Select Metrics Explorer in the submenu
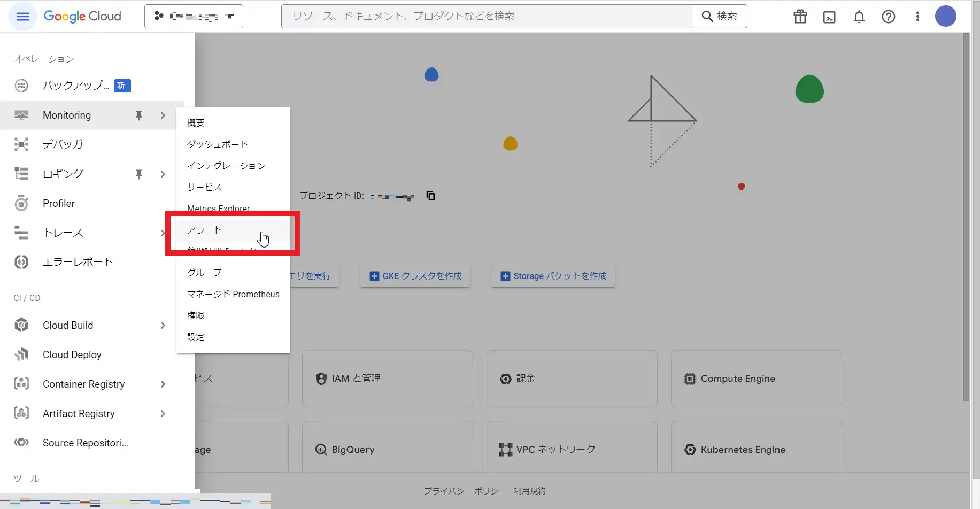This screenshot has height=509, width=980. 233,207
